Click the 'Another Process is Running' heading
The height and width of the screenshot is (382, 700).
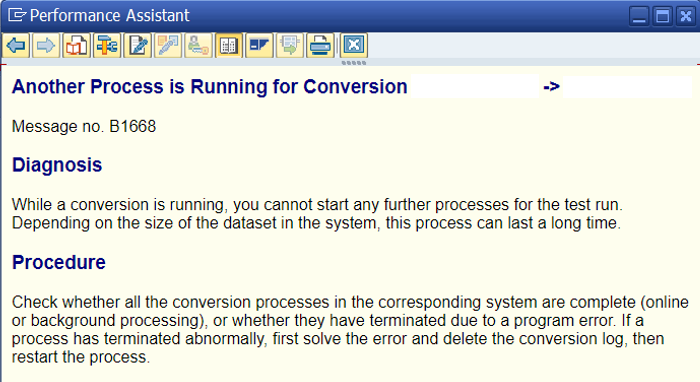point(209,87)
